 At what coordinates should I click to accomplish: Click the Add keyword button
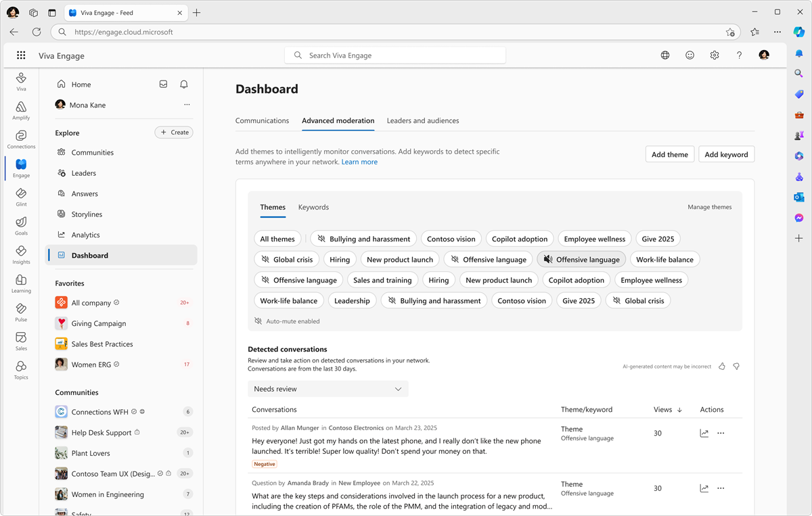pos(726,154)
